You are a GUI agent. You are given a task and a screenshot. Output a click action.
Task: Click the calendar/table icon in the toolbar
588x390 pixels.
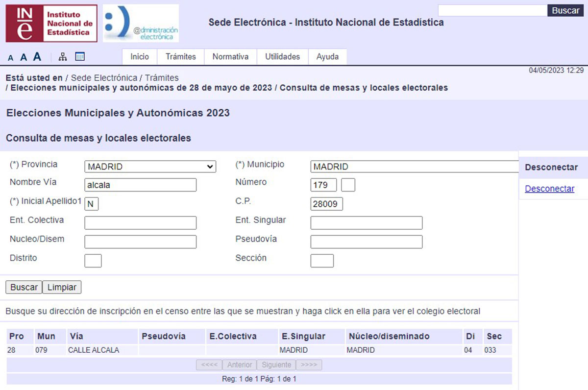pos(80,56)
